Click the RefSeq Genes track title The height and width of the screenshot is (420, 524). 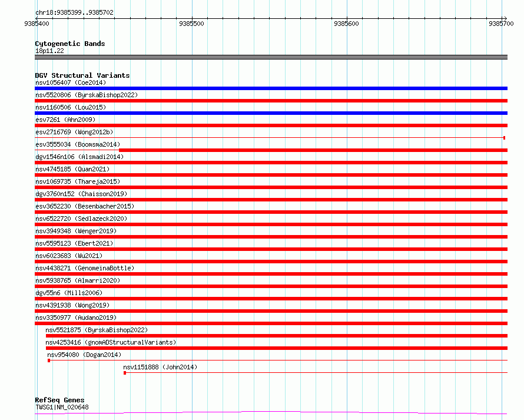tap(59, 400)
